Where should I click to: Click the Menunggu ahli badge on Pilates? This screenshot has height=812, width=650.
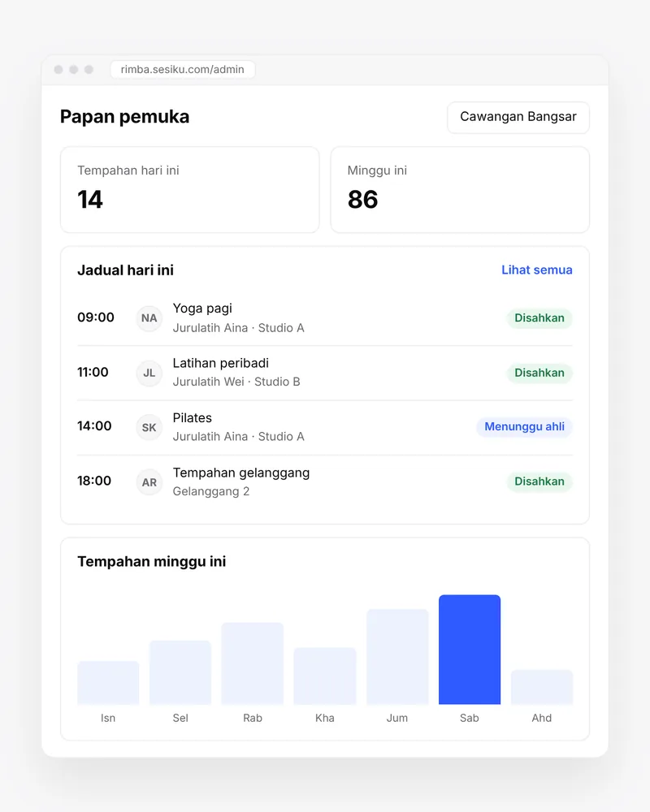(524, 427)
